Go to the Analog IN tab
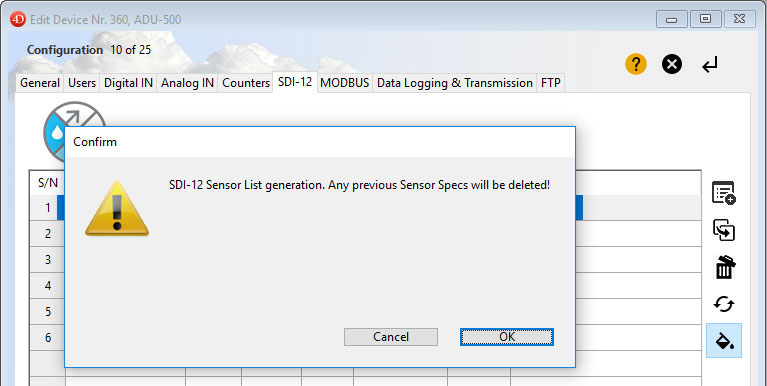 coord(188,83)
